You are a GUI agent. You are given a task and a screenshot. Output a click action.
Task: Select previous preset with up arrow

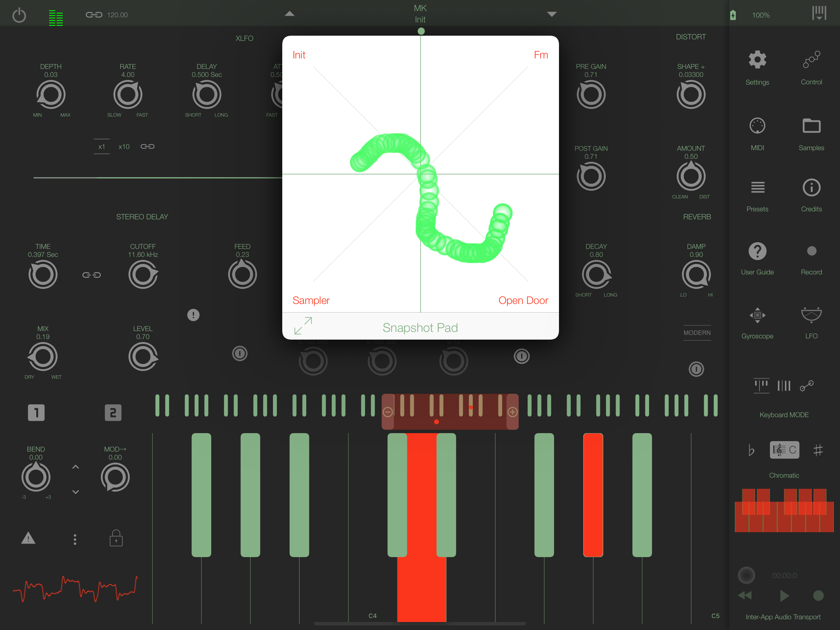click(x=289, y=14)
